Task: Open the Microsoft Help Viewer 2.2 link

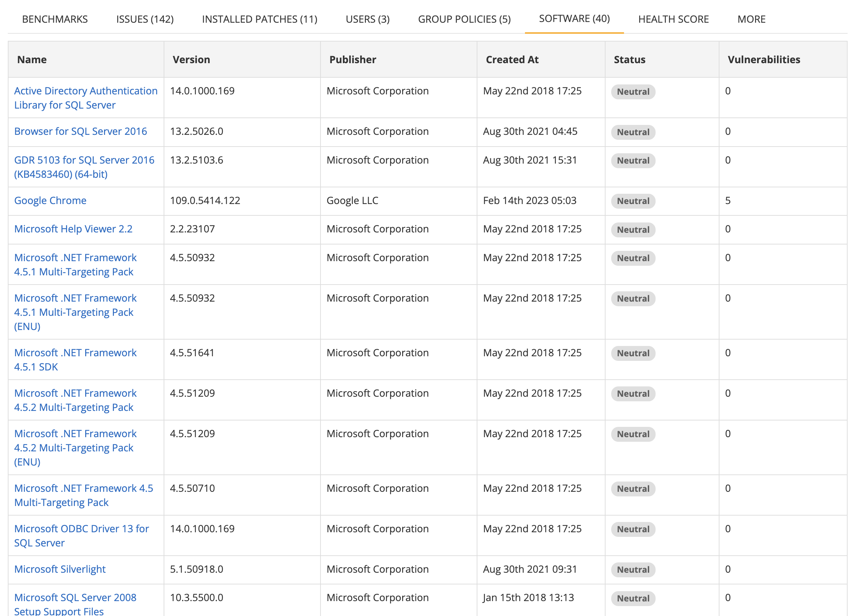Action: pyautogui.click(x=73, y=229)
